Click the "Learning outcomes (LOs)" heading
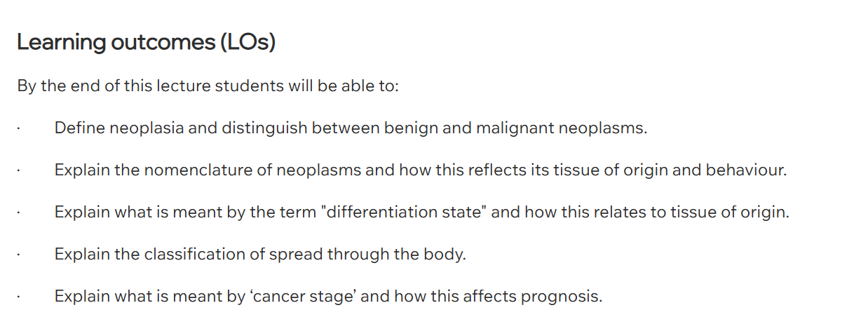868x336 pixels. (146, 43)
